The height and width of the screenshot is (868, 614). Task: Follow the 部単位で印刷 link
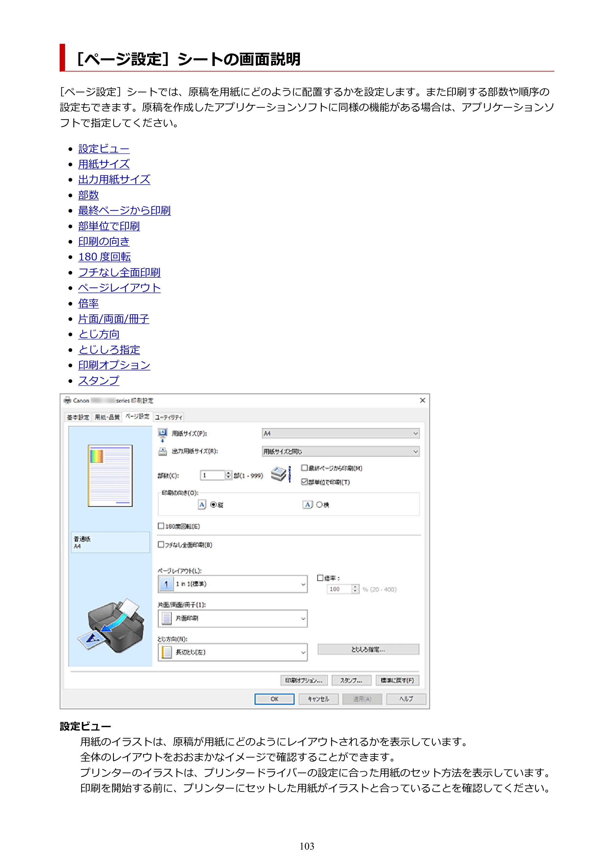click(109, 226)
